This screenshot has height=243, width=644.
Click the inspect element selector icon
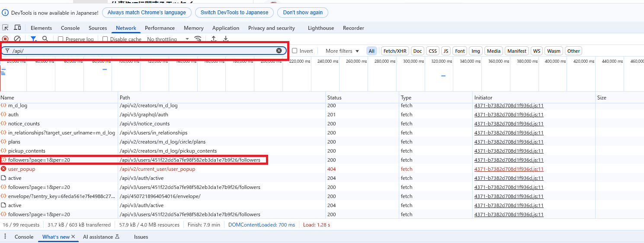(6, 28)
